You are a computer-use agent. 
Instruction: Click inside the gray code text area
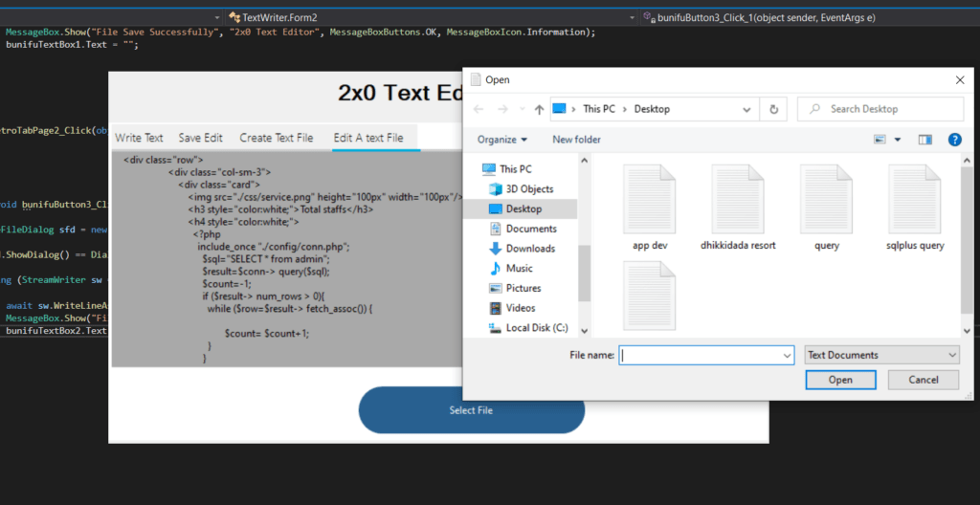(x=287, y=259)
